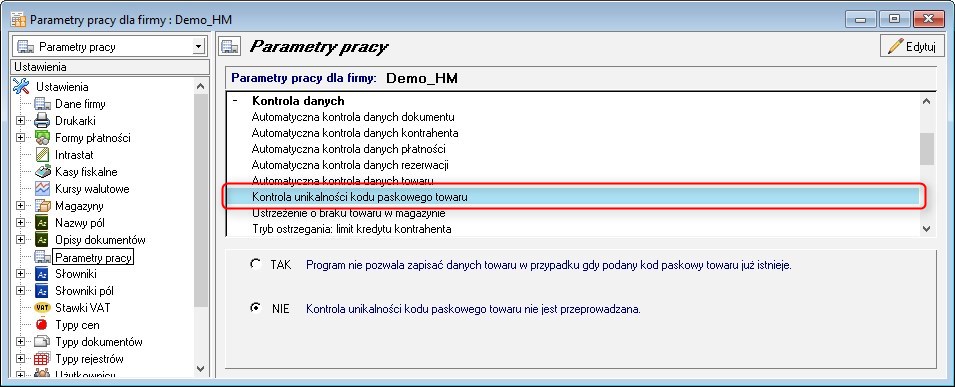Select Kontrola unikalności kodu paskowego towaru

click(572, 196)
